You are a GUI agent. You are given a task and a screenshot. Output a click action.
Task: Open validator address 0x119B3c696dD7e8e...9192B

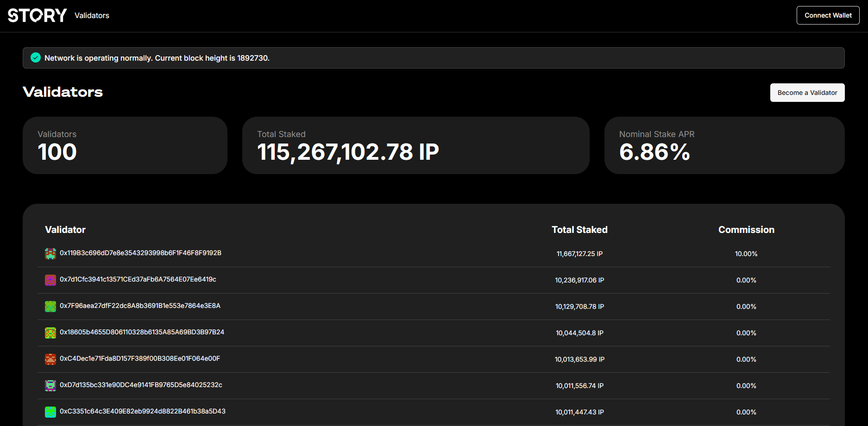(140, 253)
